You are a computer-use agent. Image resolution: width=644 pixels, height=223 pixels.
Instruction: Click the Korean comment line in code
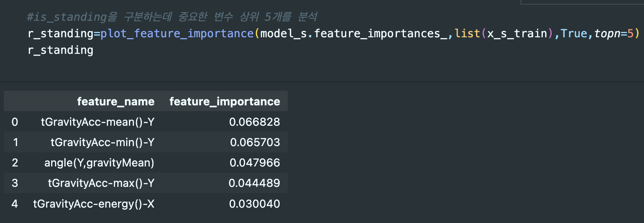click(x=172, y=17)
